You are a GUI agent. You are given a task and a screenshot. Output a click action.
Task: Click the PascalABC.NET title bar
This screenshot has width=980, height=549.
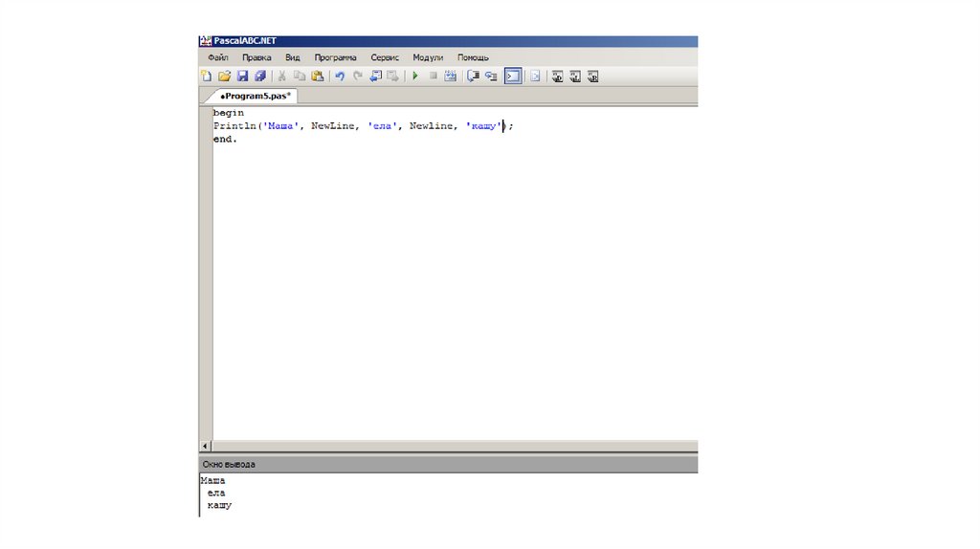pyautogui.click(x=449, y=41)
